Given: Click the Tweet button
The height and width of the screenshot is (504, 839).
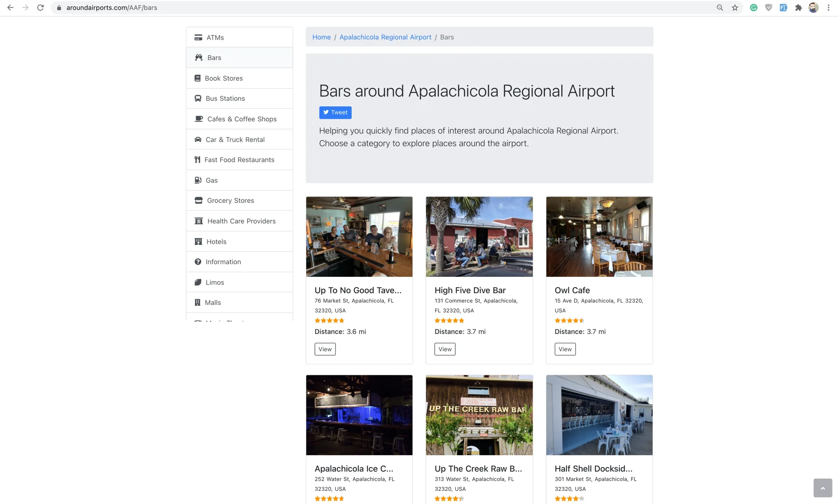Looking at the screenshot, I should click(x=335, y=112).
